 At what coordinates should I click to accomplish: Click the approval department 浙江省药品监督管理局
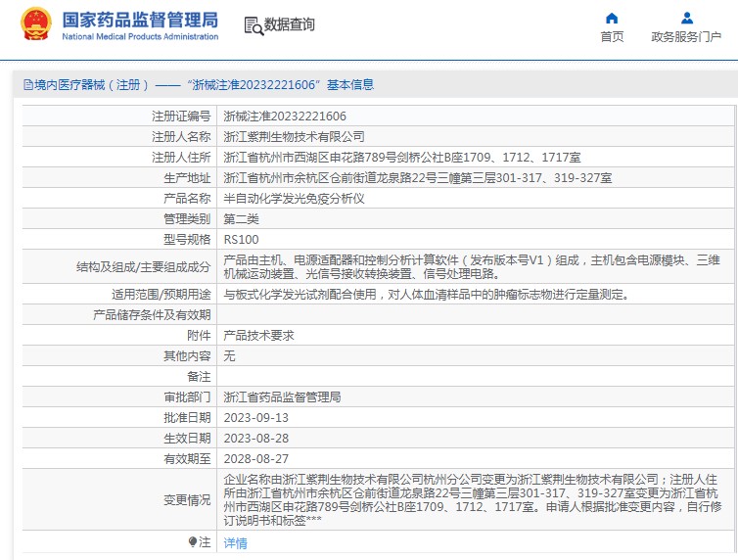[282, 397]
